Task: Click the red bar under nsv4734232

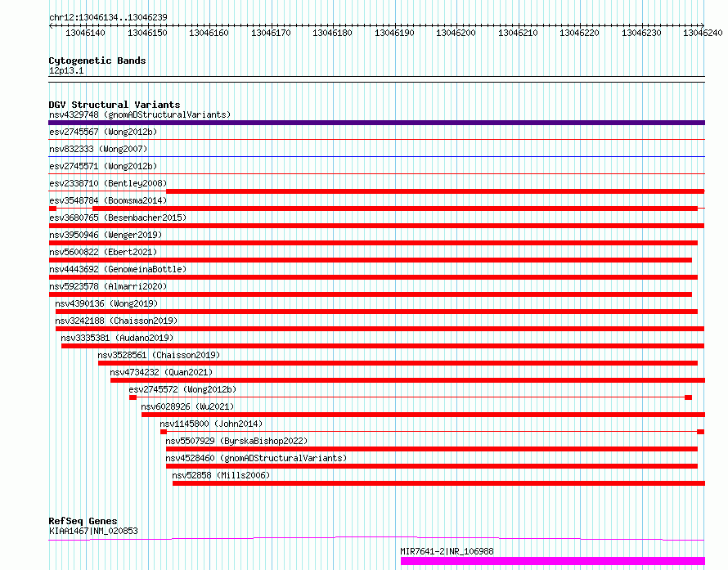Action: pos(407,380)
